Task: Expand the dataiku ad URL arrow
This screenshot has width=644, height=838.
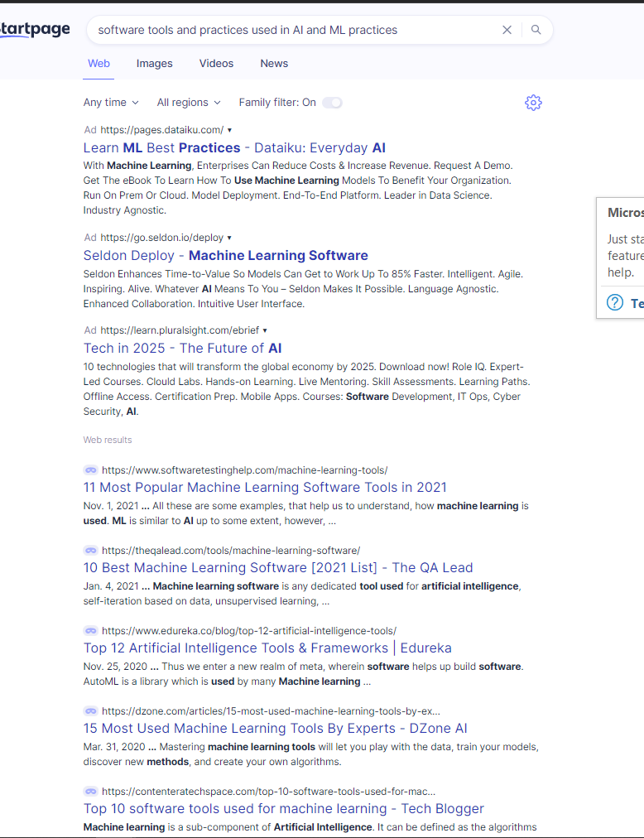Action: [229, 130]
